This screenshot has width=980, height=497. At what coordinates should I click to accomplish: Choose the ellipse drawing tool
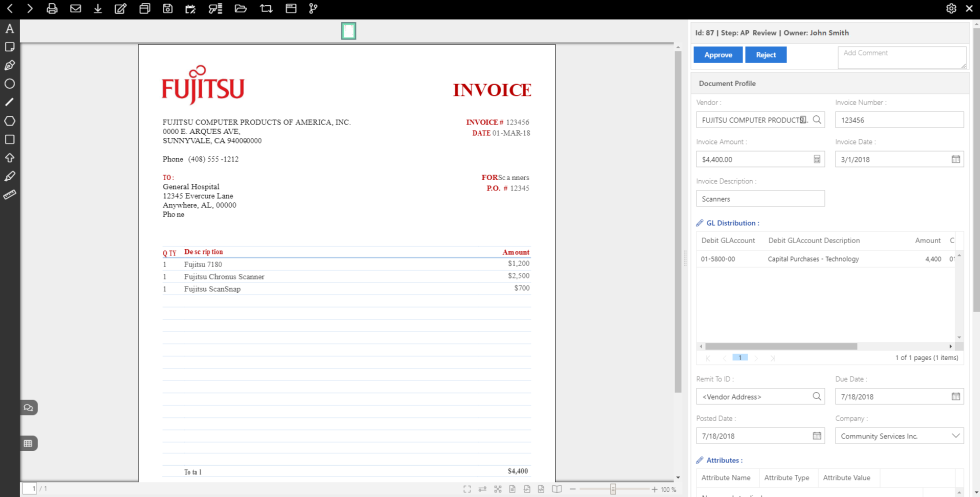[x=10, y=84]
